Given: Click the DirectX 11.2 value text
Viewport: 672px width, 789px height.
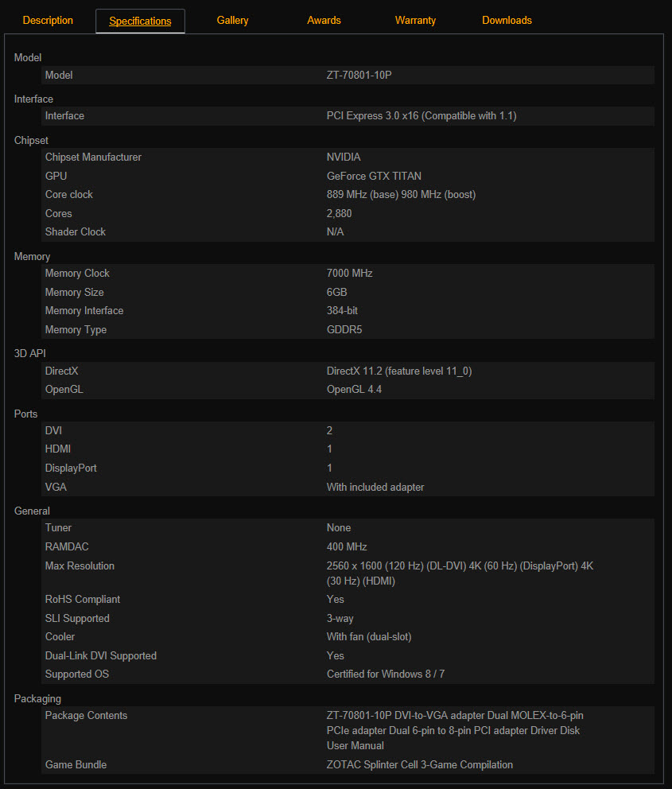Looking at the screenshot, I should click(404, 371).
